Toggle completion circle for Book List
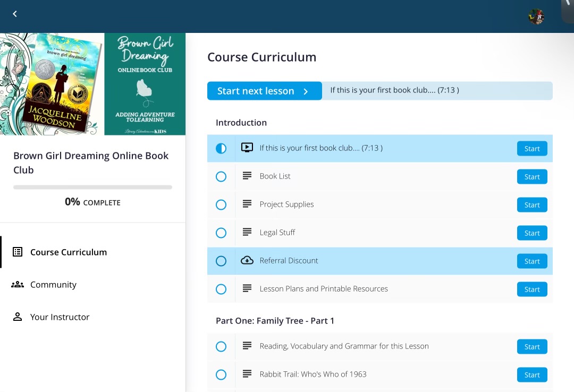 pos(221,176)
